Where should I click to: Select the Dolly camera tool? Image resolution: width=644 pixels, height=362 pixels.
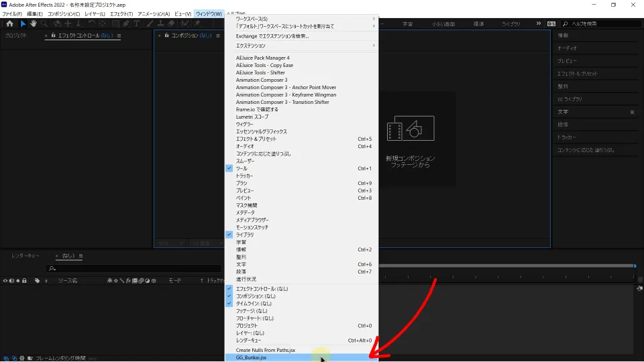click(x=78, y=24)
